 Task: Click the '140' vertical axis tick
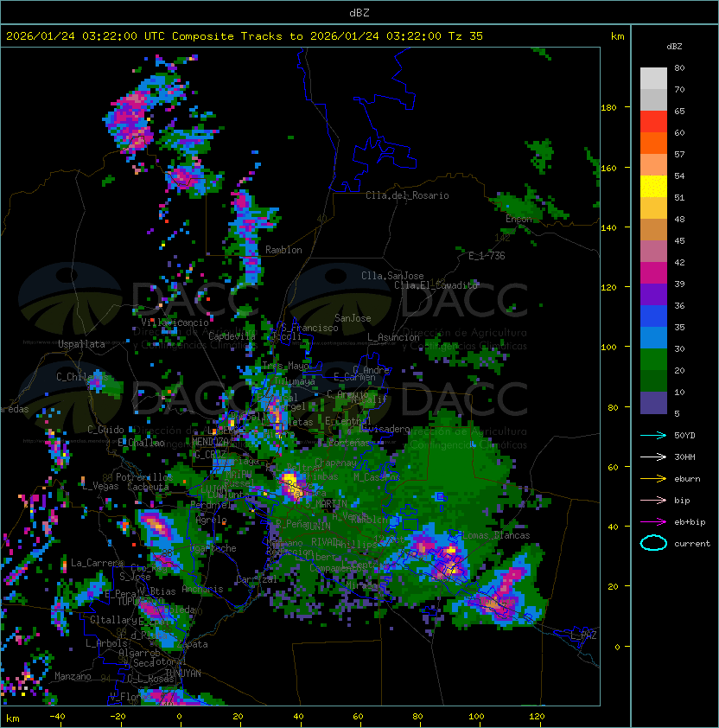click(x=608, y=228)
